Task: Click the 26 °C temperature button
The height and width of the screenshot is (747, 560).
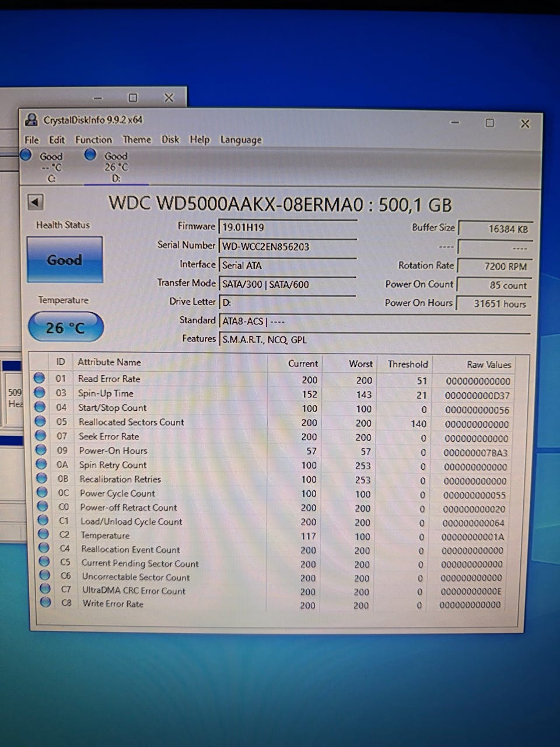Action: [65, 327]
